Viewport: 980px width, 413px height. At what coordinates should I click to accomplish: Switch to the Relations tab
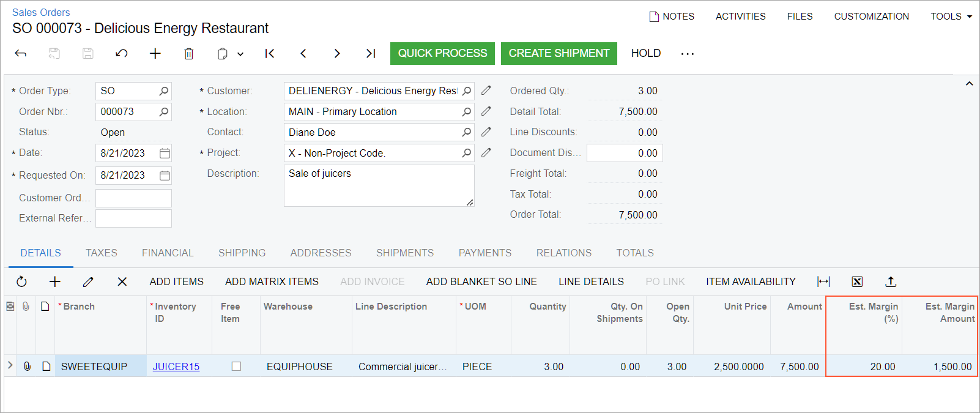[x=564, y=253]
